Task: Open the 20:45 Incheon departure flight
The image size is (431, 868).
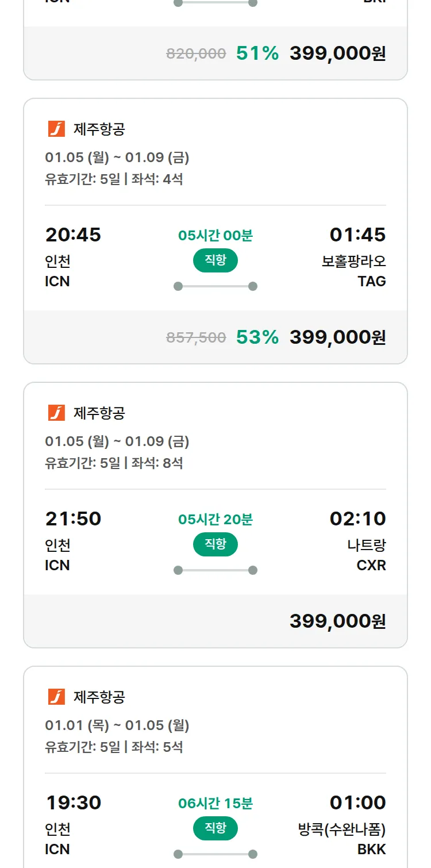Action: point(73,235)
